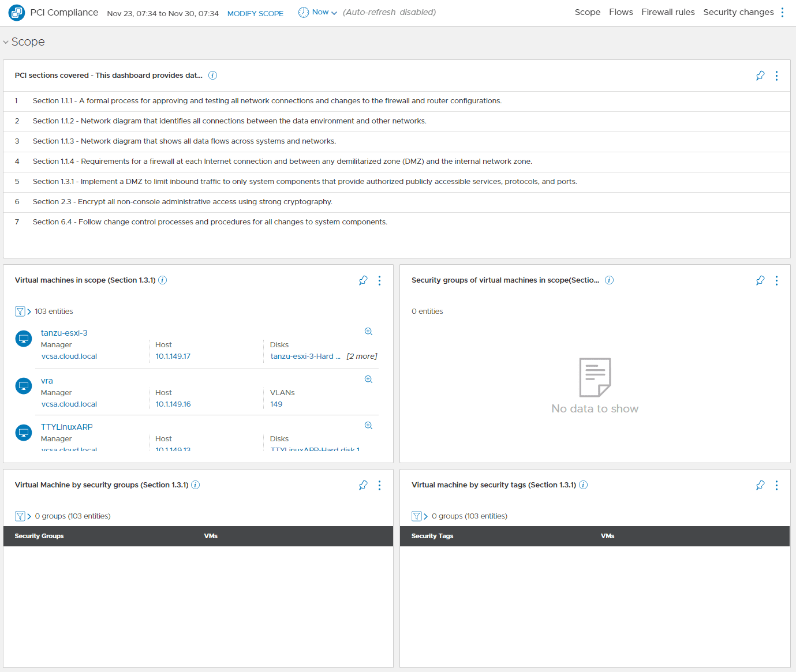The width and height of the screenshot is (796, 672).
Task: Select the Section 6.4 row text
Action: coord(210,222)
